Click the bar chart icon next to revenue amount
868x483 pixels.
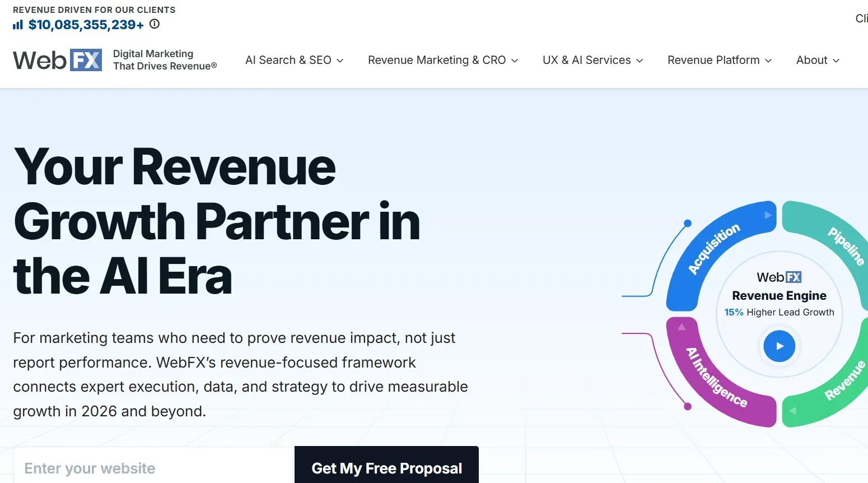18,25
